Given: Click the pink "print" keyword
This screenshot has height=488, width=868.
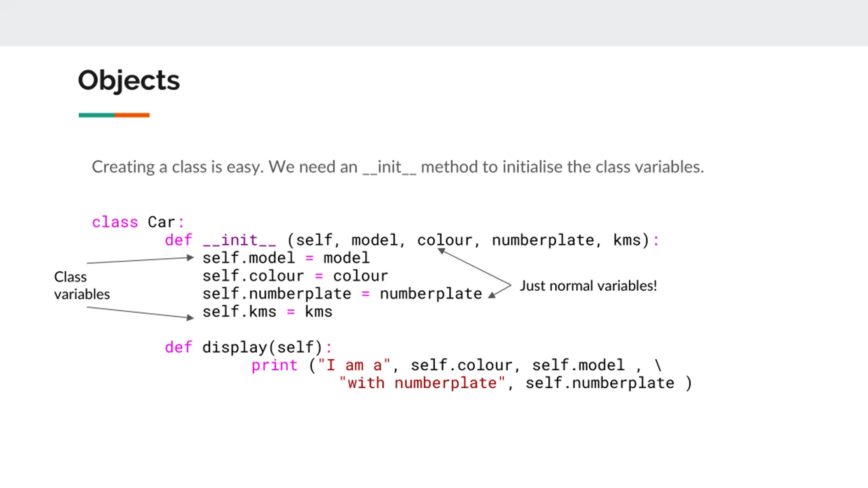Looking at the screenshot, I should [275, 365].
